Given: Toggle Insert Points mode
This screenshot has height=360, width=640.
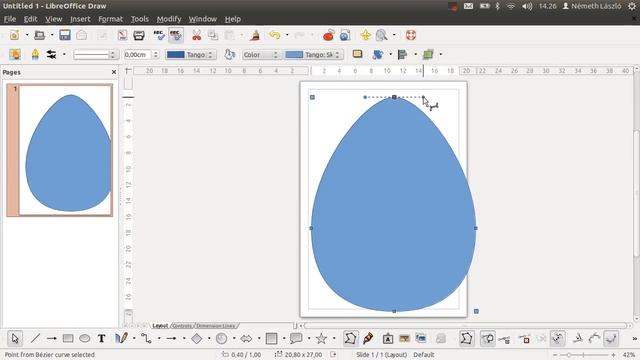Looking at the screenshot, I should (504, 338).
